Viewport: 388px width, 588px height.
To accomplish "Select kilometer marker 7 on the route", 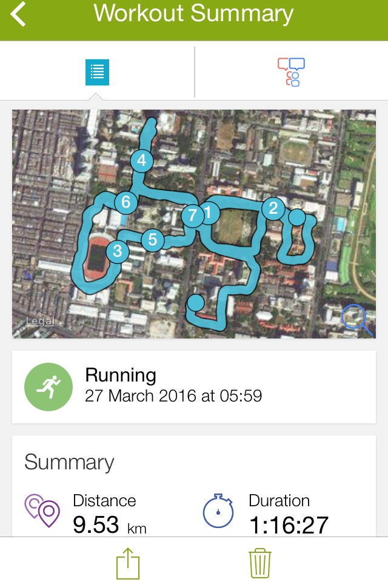I will pyautogui.click(x=192, y=215).
